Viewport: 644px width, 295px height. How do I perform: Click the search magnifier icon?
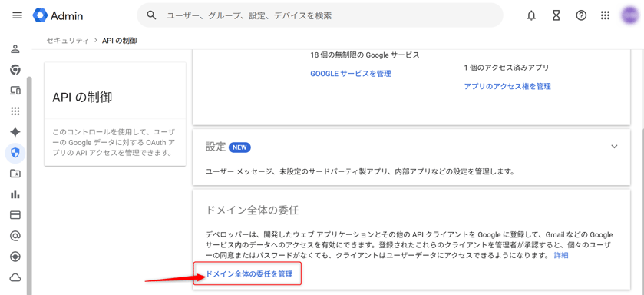pyautogui.click(x=151, y=15)
